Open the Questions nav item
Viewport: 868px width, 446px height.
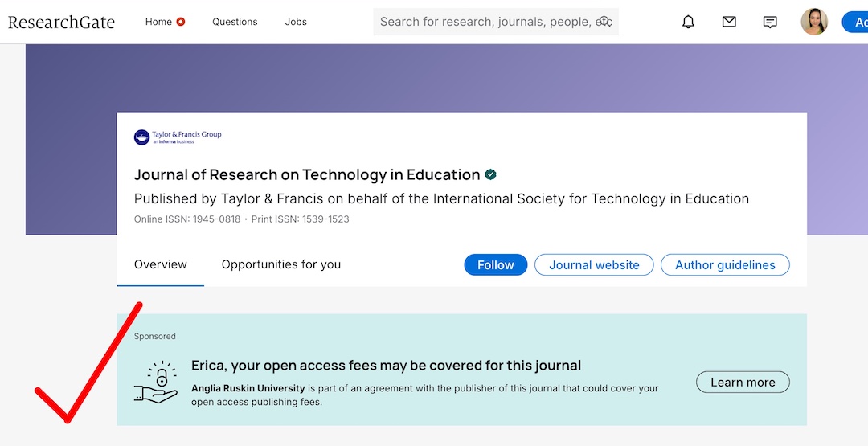point(235,23)
